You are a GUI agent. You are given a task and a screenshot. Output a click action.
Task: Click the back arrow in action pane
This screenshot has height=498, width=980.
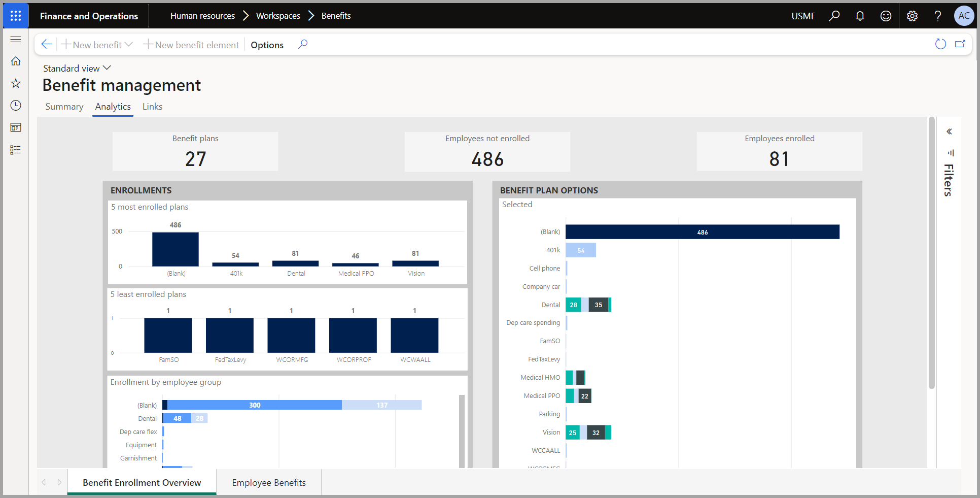click(x=46, y=44)
